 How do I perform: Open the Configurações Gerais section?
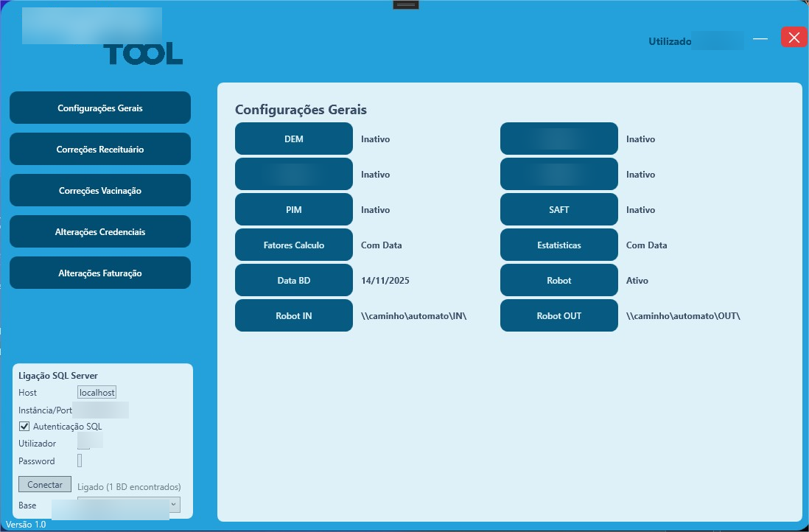click(x=99, y=107)
